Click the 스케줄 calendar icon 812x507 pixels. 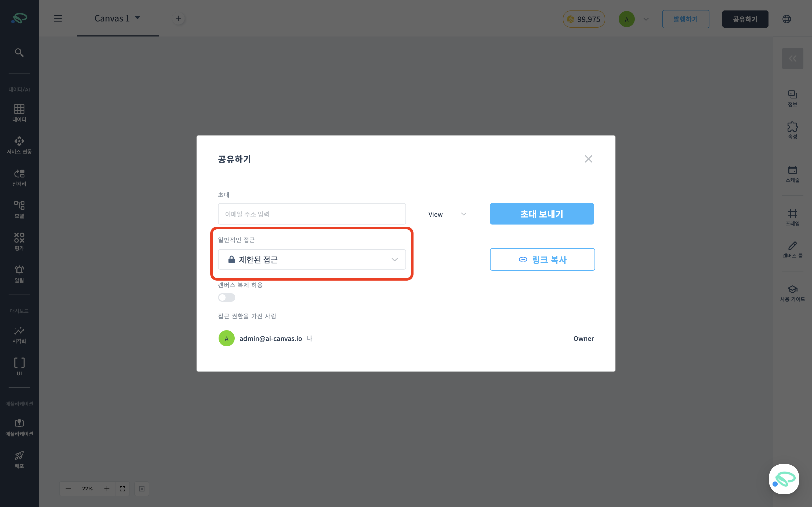[x=792, y=174]
